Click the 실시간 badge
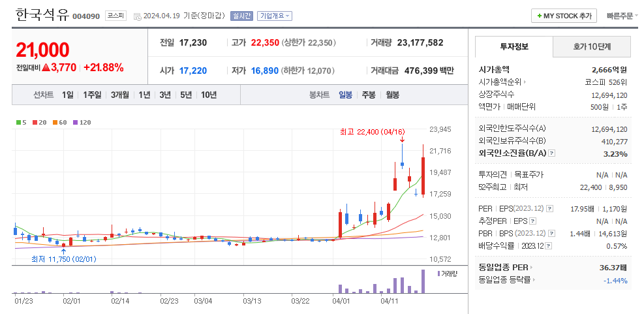The width and height of the screenshot is (644, 314). pos(242,16)
